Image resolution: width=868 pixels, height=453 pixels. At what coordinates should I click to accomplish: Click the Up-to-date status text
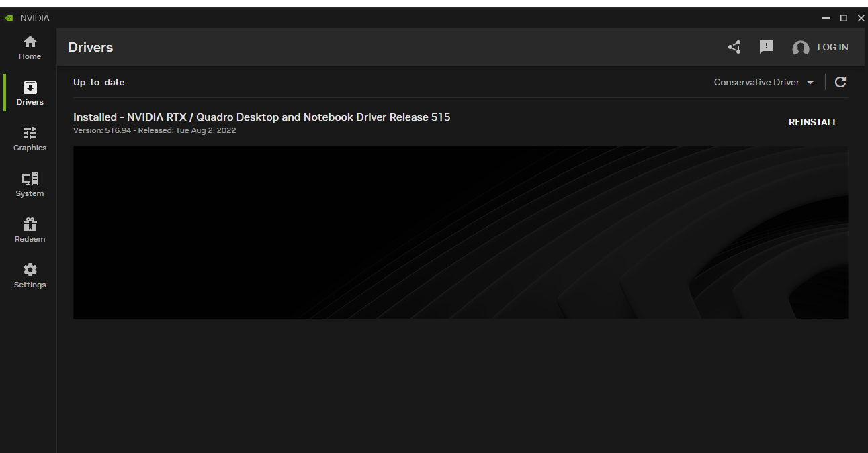click(99, 82)
